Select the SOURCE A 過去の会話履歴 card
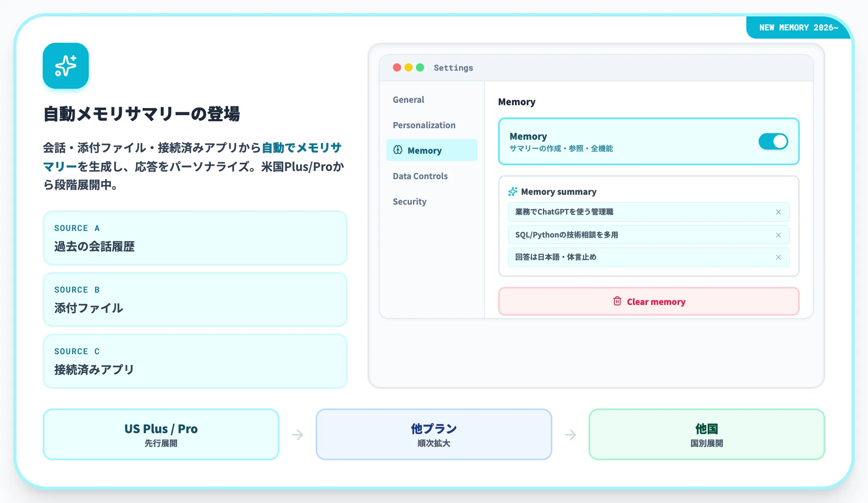Image resolution: width=868 pixels, height=503 pixels. [195, 238]
